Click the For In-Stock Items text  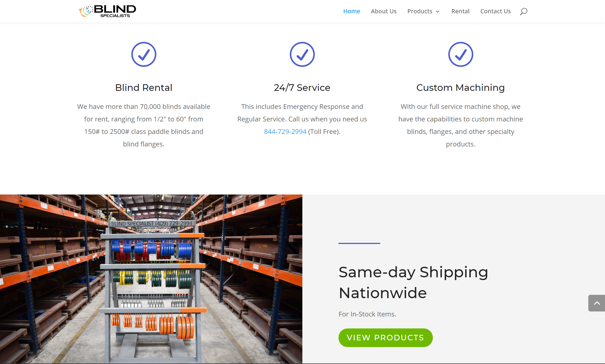[367, 314]
